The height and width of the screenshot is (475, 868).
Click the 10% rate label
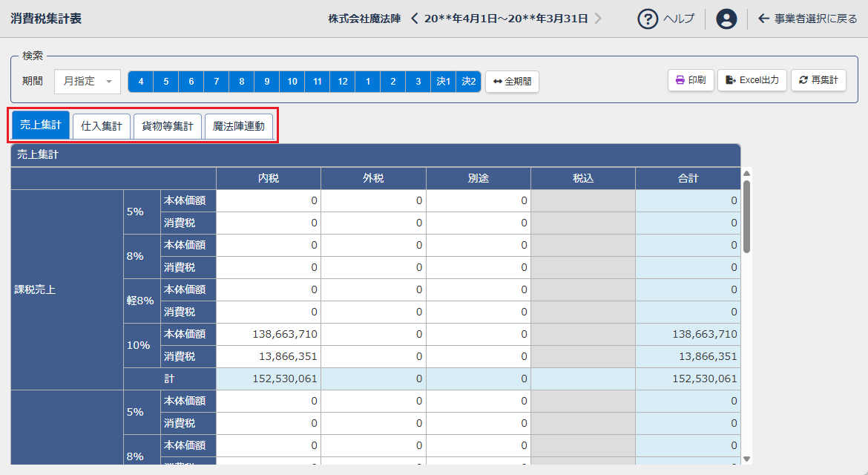pos(142,345)
